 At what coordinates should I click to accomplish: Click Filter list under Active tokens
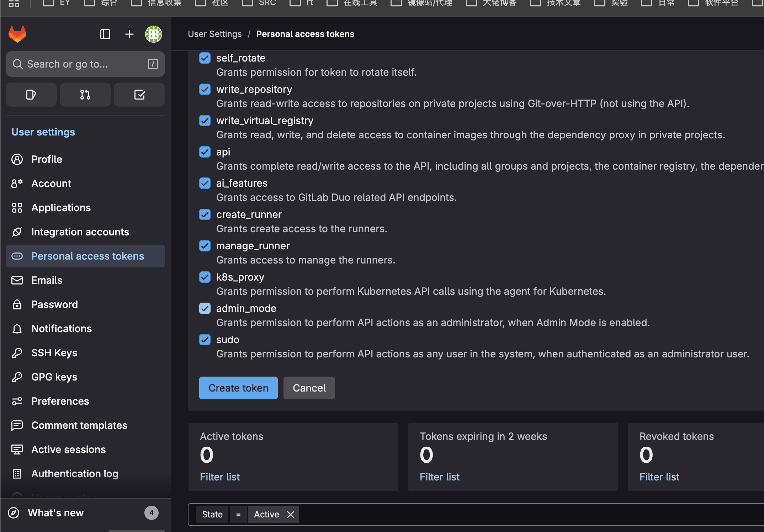220,477
